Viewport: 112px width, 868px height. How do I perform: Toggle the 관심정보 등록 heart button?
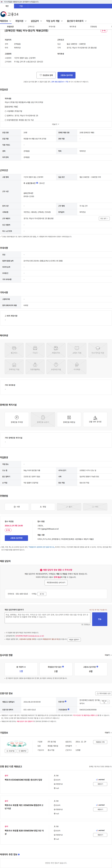click(x=46, y=75)
